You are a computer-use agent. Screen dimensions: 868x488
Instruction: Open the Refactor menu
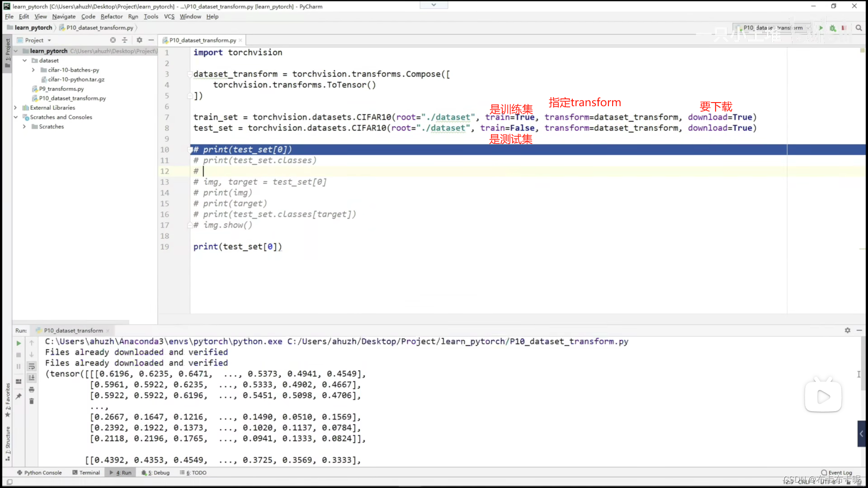[111, 17]
